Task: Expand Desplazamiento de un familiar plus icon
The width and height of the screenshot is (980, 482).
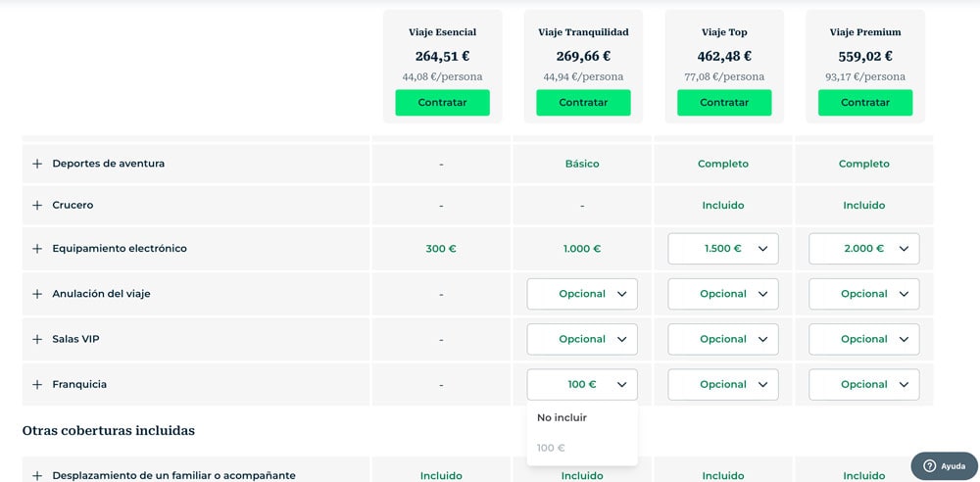Action: (37, 475)
